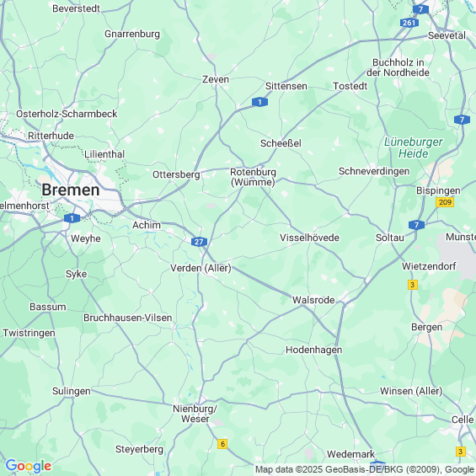Click the Zeven town label
This screenshot has height=476, width=476.
tap(216, 79)
